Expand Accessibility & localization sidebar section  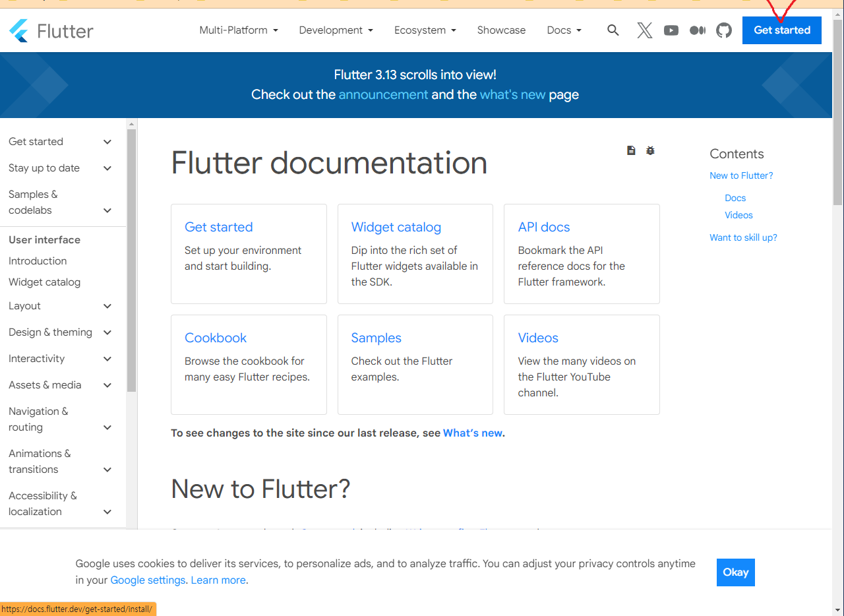[x=60, y=504]
